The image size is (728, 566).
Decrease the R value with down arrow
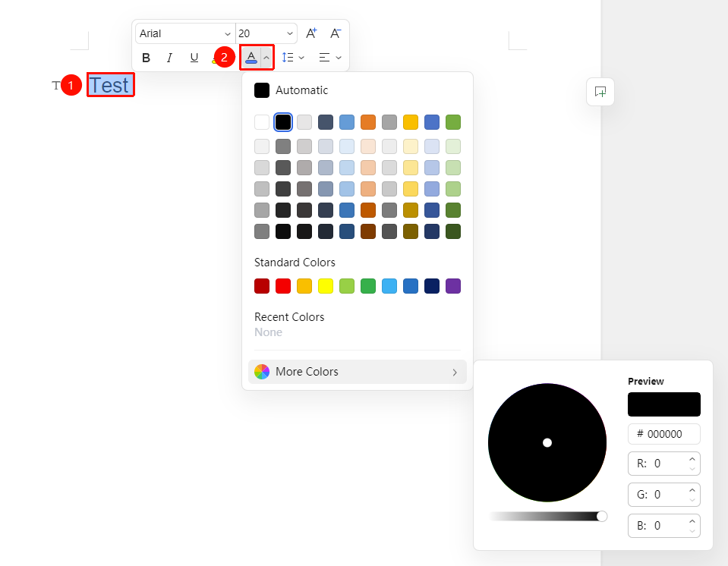tap(692, 469)
